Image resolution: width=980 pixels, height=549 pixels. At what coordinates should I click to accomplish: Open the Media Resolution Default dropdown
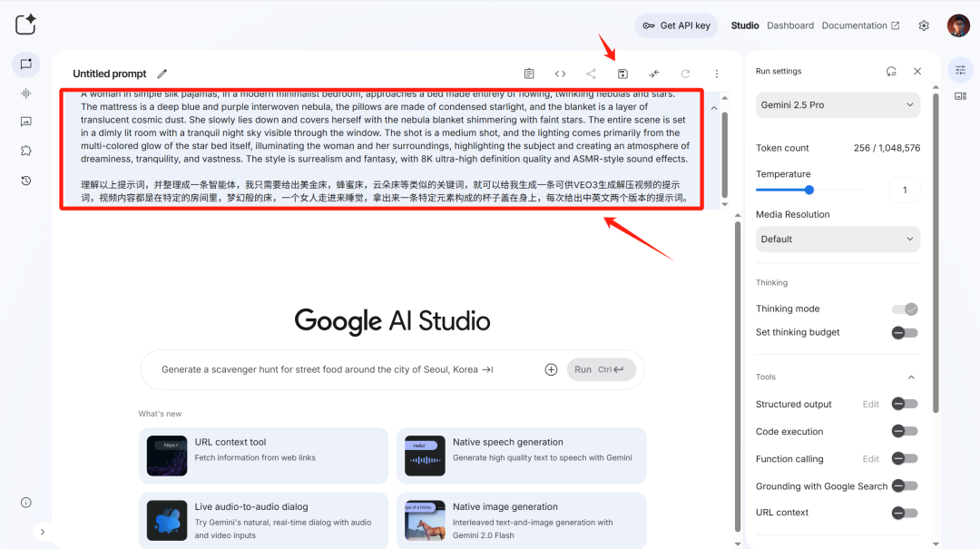pos(838,240)
